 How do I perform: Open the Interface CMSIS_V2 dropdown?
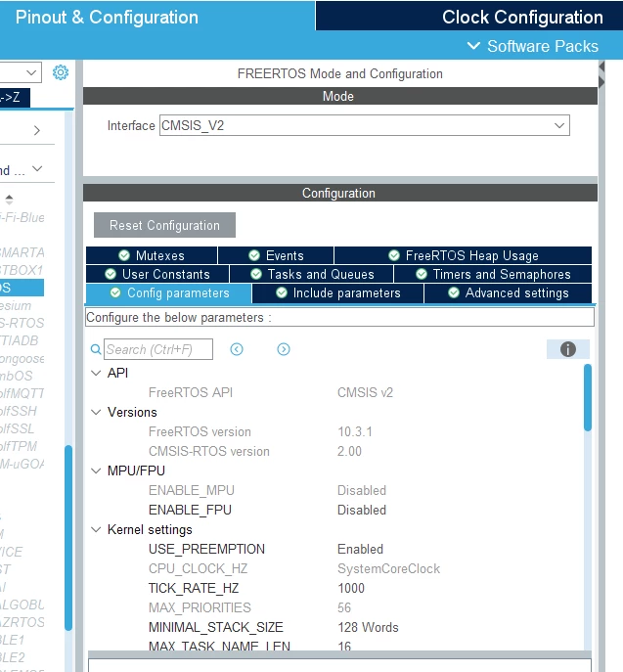pyautogui.click(x=365, y=125)
